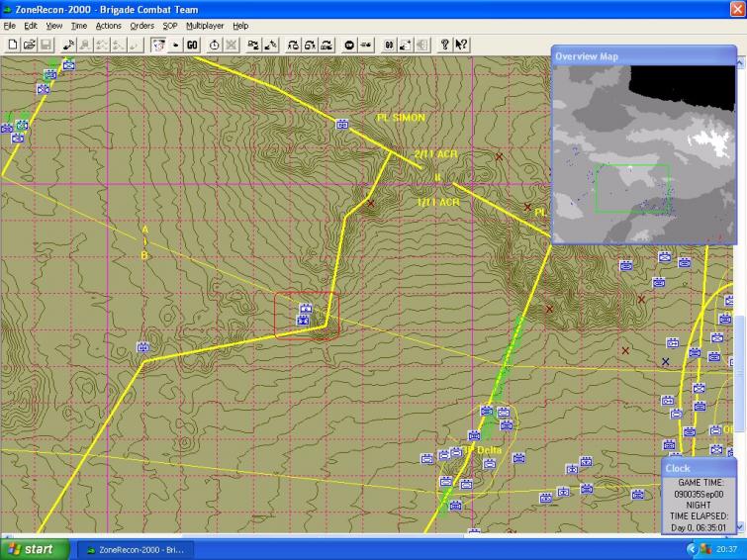Close the ZoneRecon-2000 window

click(x=735, y=9)
